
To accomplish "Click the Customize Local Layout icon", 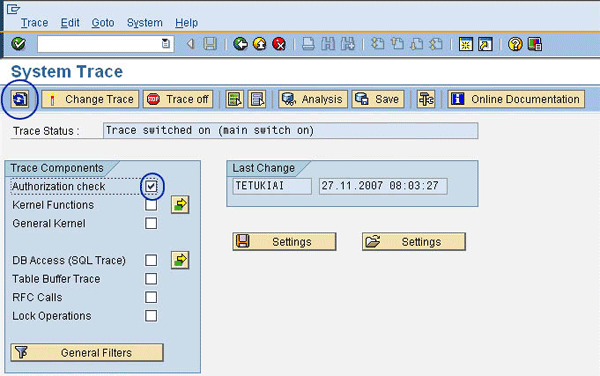I will tap(535, 44).
